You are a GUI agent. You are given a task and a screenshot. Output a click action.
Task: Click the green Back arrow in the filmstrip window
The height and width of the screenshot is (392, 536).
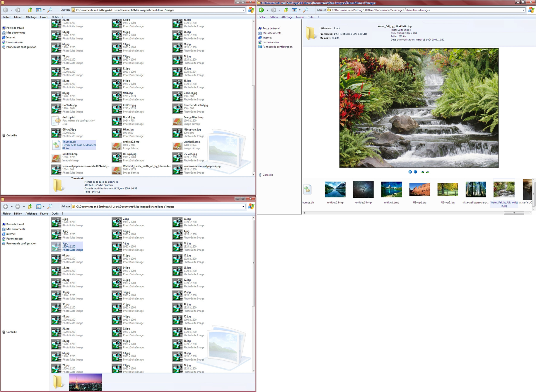pos(261,10)
